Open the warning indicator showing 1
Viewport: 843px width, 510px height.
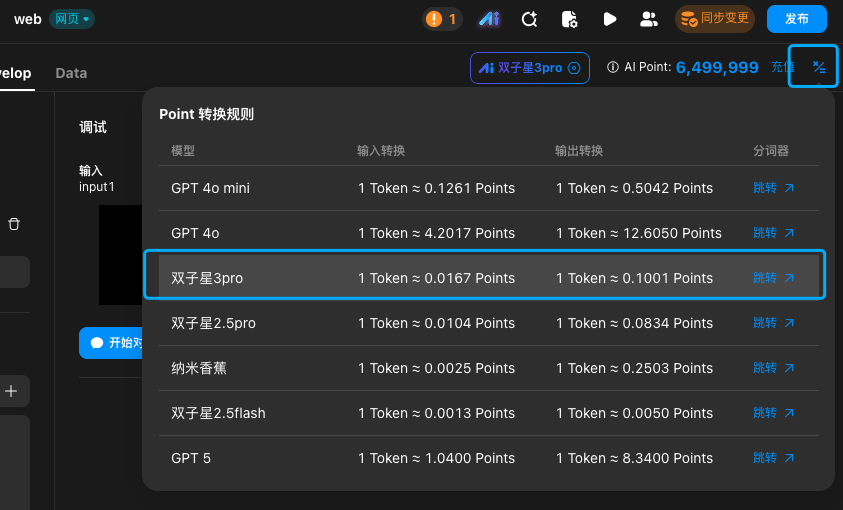442,19
